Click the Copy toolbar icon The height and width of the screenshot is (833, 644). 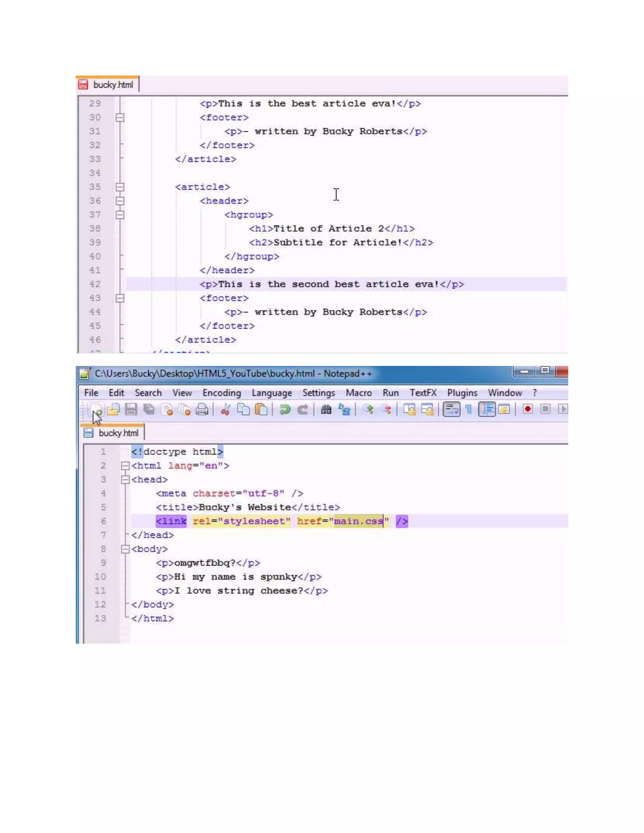coord(243,410)
